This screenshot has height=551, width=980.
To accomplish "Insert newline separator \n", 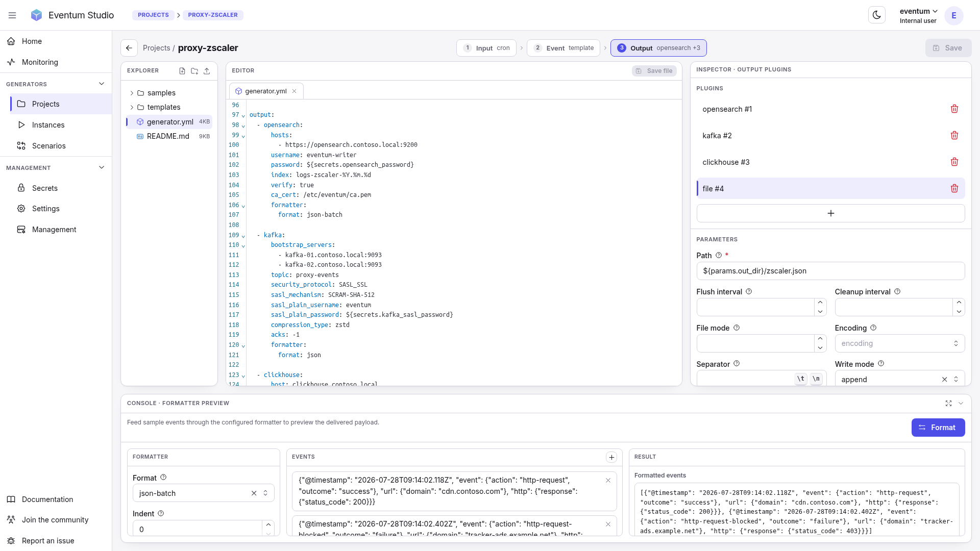I will [816, 379].
